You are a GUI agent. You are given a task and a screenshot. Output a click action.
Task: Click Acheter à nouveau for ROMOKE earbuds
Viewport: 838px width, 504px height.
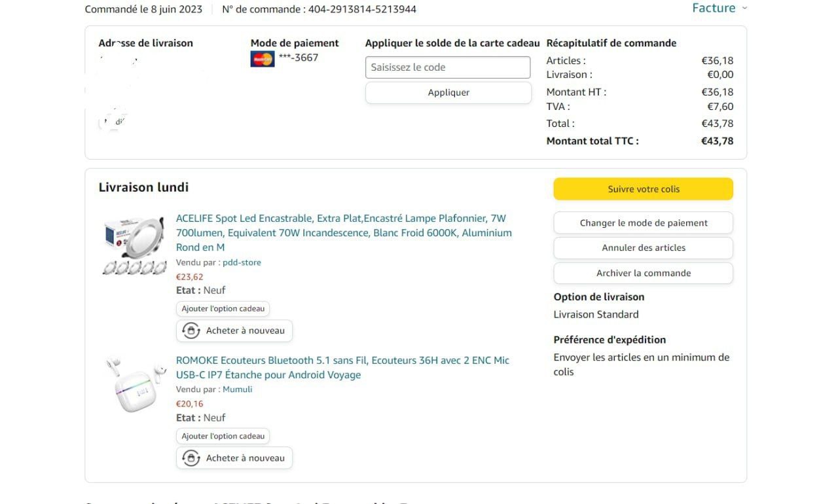point(245,458)
